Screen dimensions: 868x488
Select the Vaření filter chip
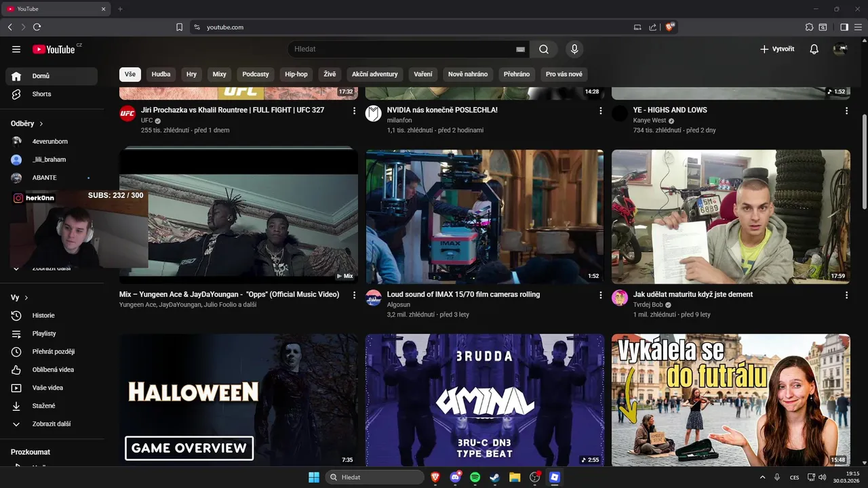[423, 74]
